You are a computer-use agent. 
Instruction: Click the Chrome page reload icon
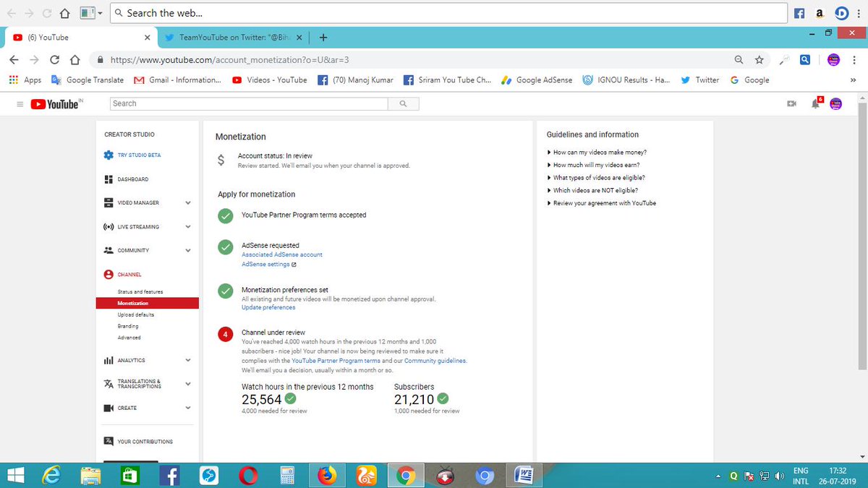(x=54, y=60)
